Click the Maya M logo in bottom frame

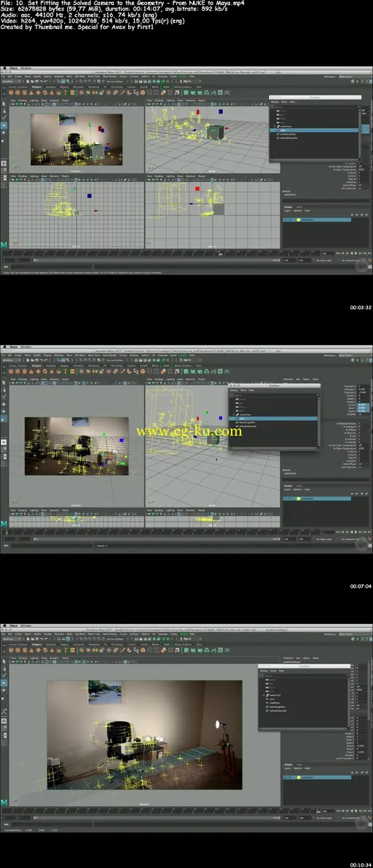tap(4, 802)
